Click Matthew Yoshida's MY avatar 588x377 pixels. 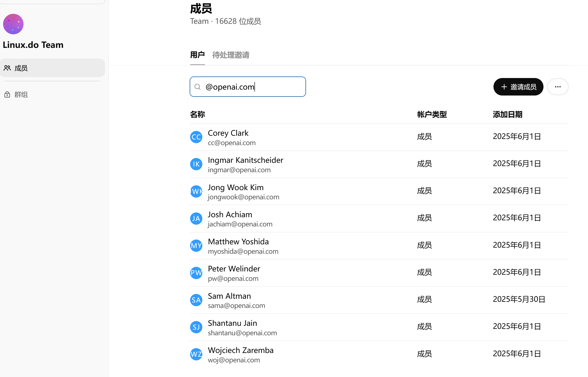(x=196, y=245)
